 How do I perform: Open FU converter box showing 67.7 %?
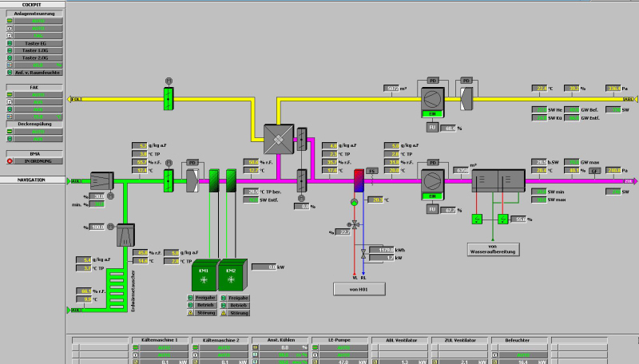pyautogui.click(x=432, y=209)
